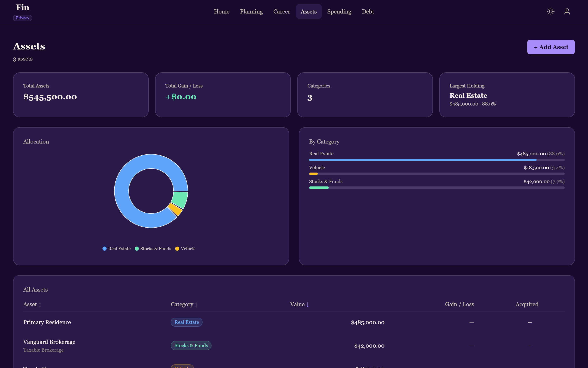588x368 pixels.
Task: Click the Total Assets $545,500.00 figure
Action: coord(50,97)
